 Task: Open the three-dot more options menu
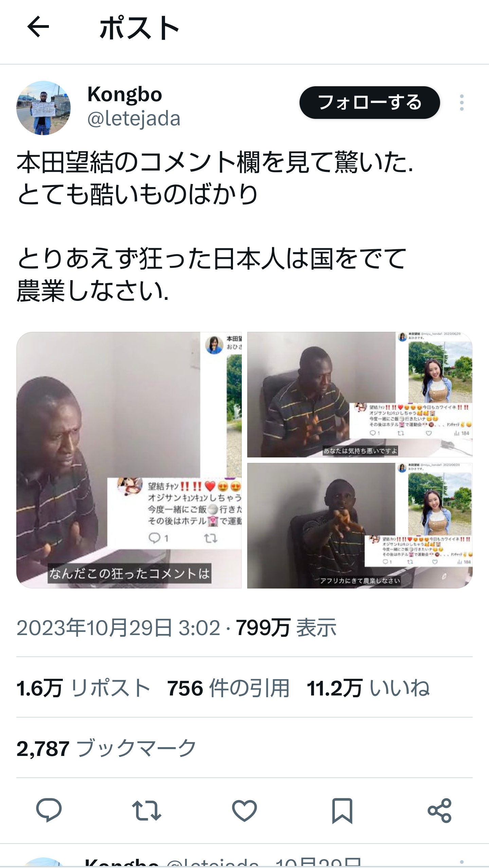(461, 103)
